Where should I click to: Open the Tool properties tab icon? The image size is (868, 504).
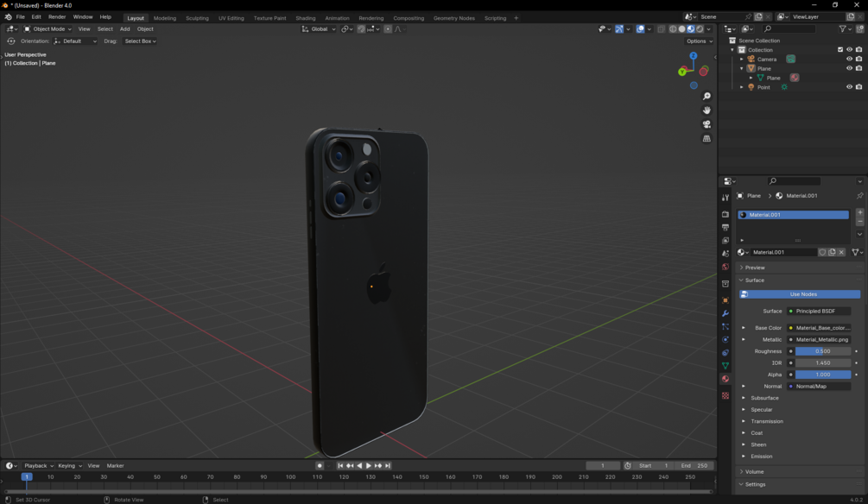(725, 198)
